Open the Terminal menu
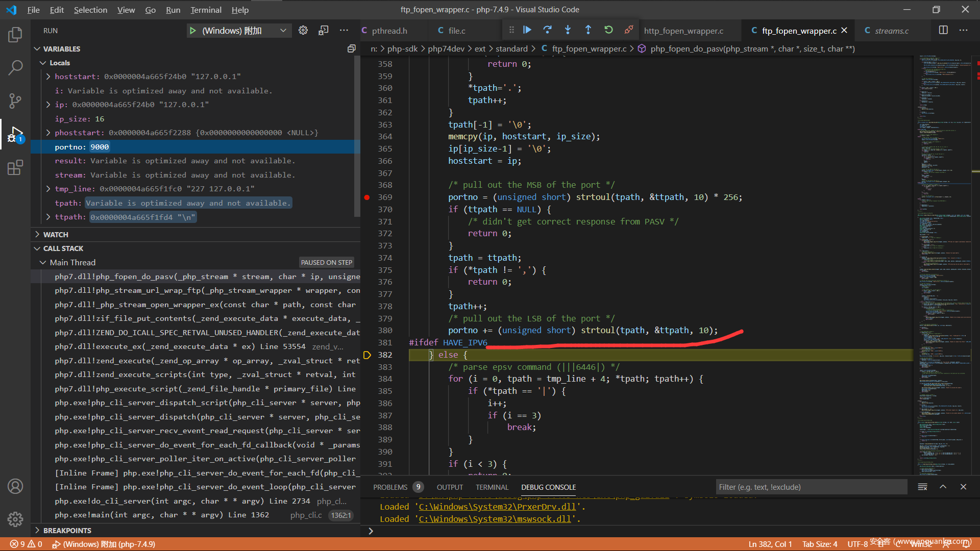 206,10
